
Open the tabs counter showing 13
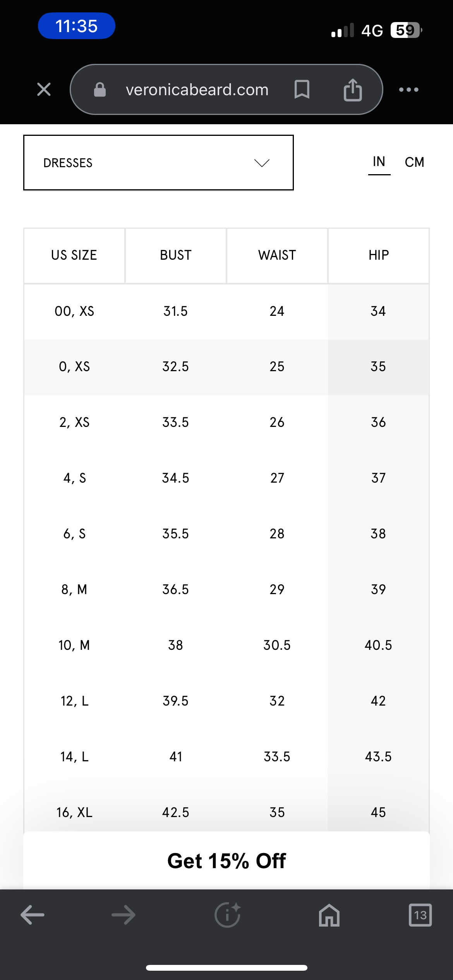420,915
